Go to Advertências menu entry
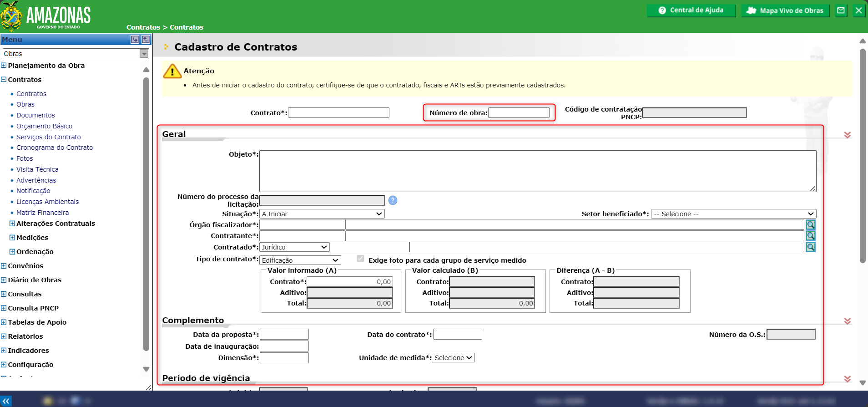The image size is (868, 407). (x=36, y=180)
